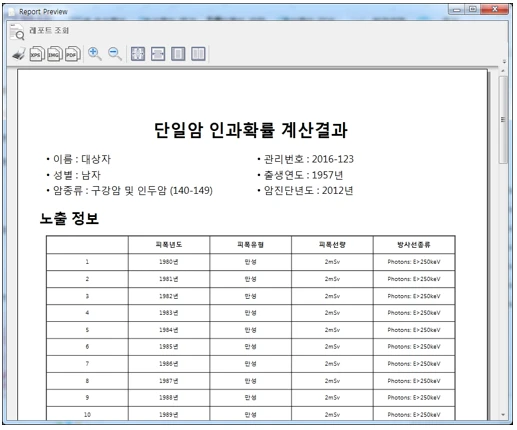Minimize the Report Preview window
The height and width of the screenshot is (430, 517).
click(457, 9)
